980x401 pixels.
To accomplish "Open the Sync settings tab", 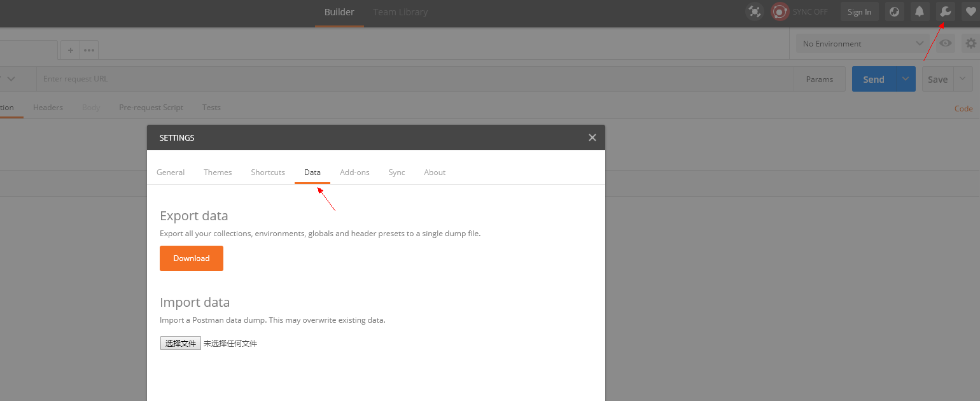I will tap(396, 172).
